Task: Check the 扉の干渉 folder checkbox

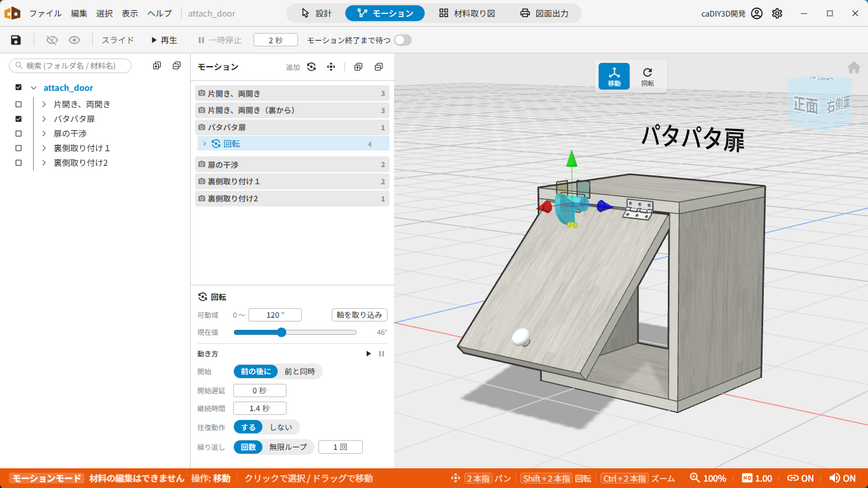Action: pos(18,133)
